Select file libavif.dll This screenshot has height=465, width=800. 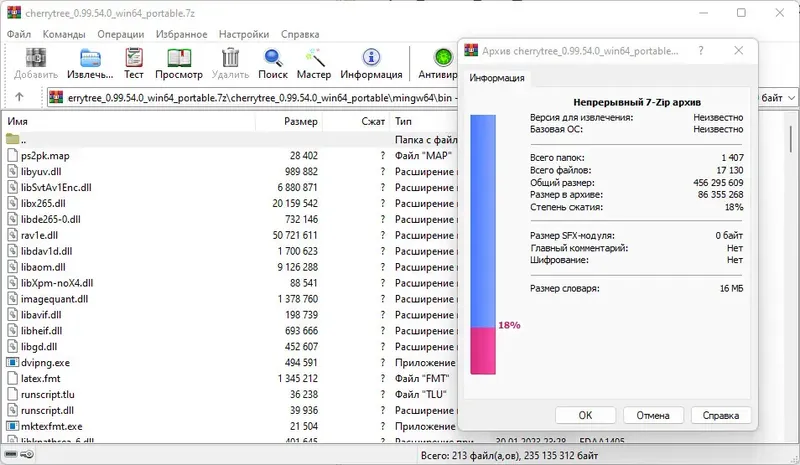pyautogui.click(x=41, y=315)
